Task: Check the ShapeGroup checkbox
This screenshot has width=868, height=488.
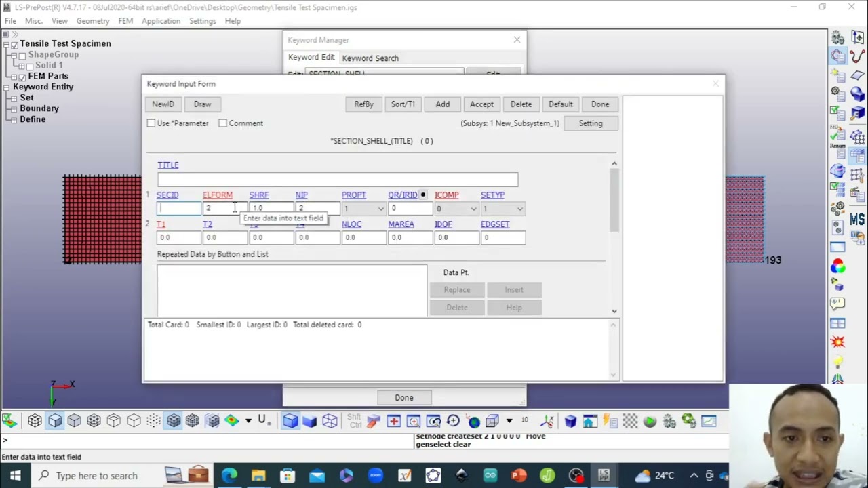Action: [22, 55]
